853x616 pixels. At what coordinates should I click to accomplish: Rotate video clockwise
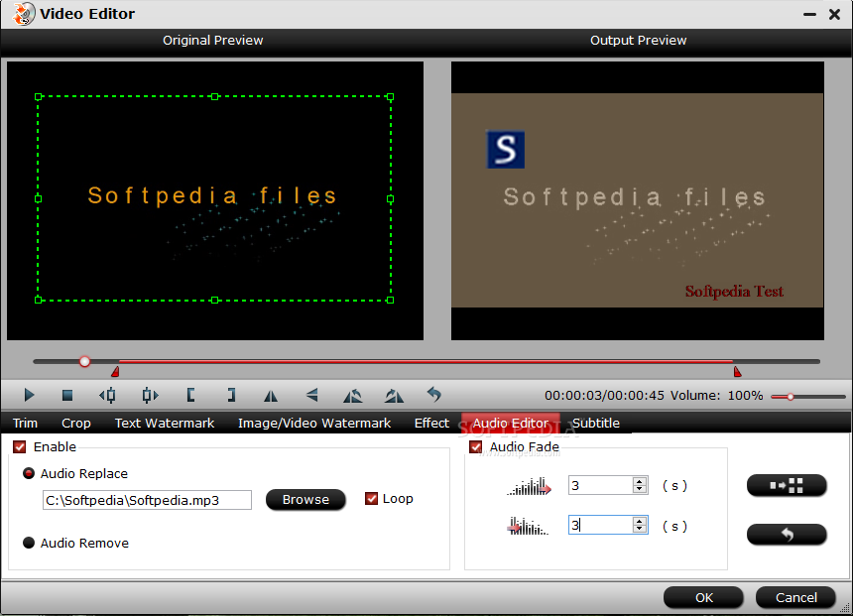(394, 396)
